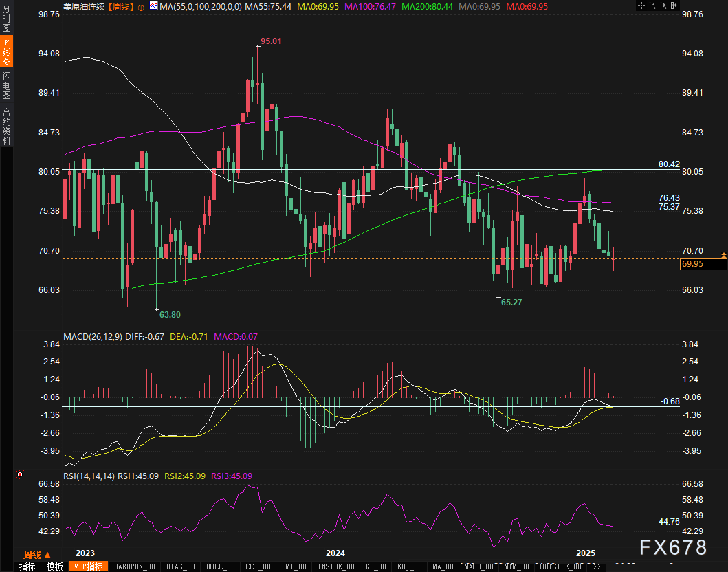Click the rightmost top-right chart toolbar icon
Viewport: 728px width, 572px height.
click(x=675, y=6)
